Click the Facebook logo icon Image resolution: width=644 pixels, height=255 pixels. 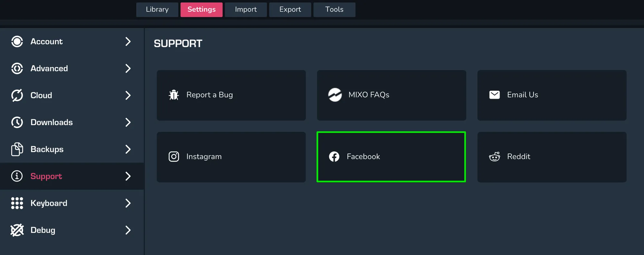[334, 157]
